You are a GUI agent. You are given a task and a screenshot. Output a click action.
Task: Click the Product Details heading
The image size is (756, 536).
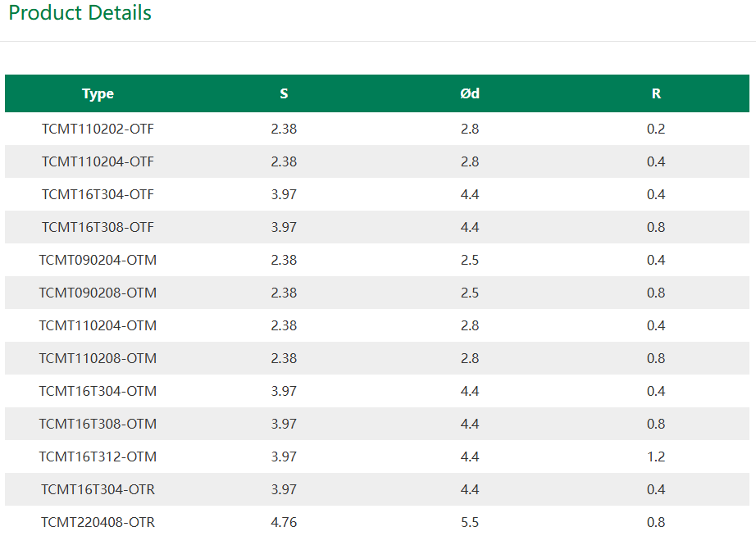point(80,13)
